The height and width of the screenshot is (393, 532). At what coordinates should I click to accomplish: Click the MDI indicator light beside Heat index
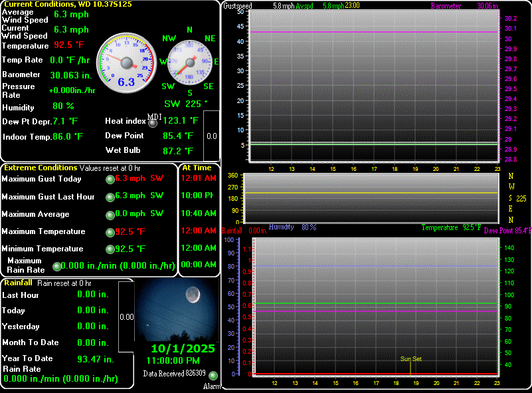(x=153, y=122)
